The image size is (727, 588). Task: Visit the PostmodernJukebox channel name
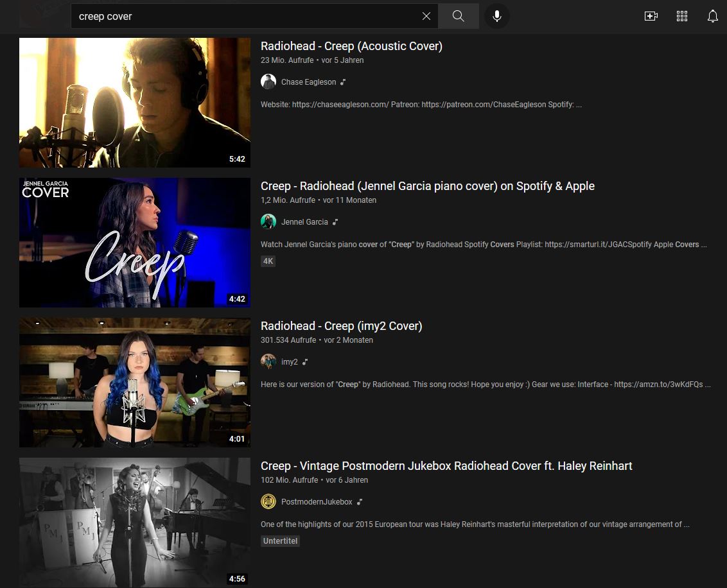316,502
